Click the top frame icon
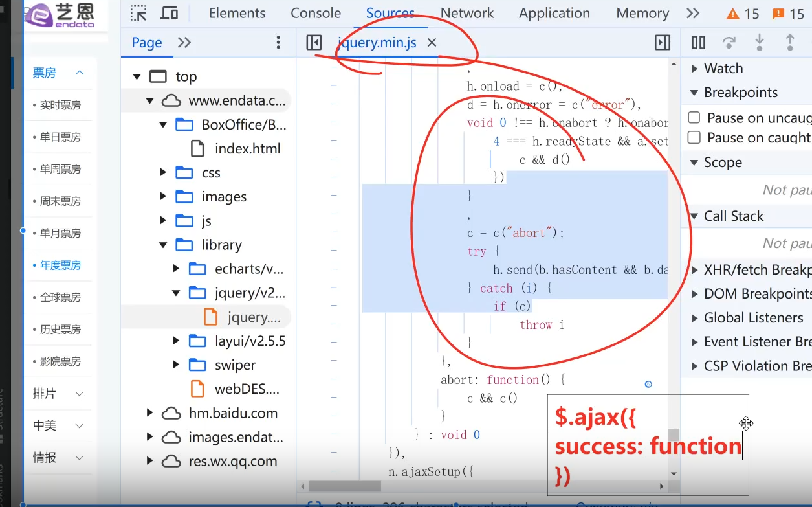This screenshot has height=507, width=812. click(x=158, y=76)
